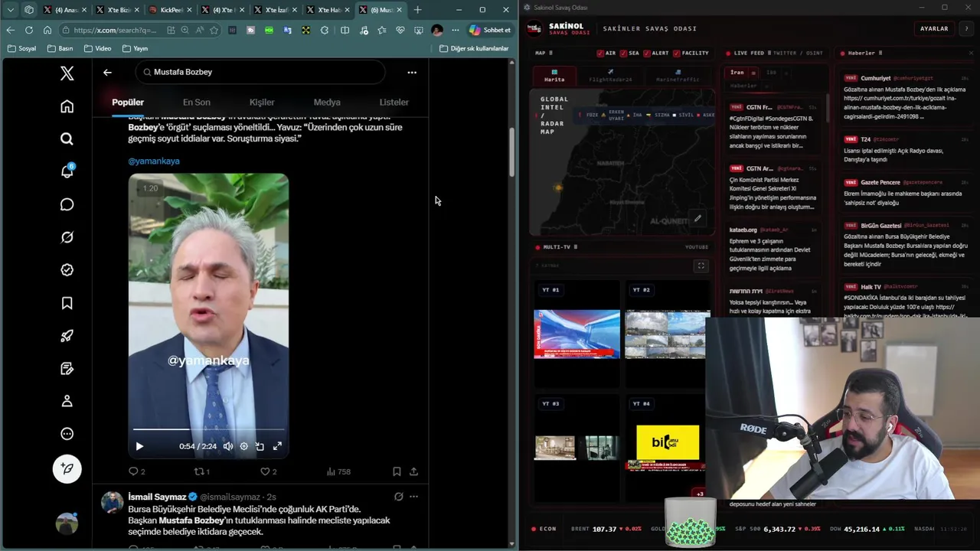Screen dimensions: 980x551
Task: Open X messages chat icon
Action: tap(67, 204)
